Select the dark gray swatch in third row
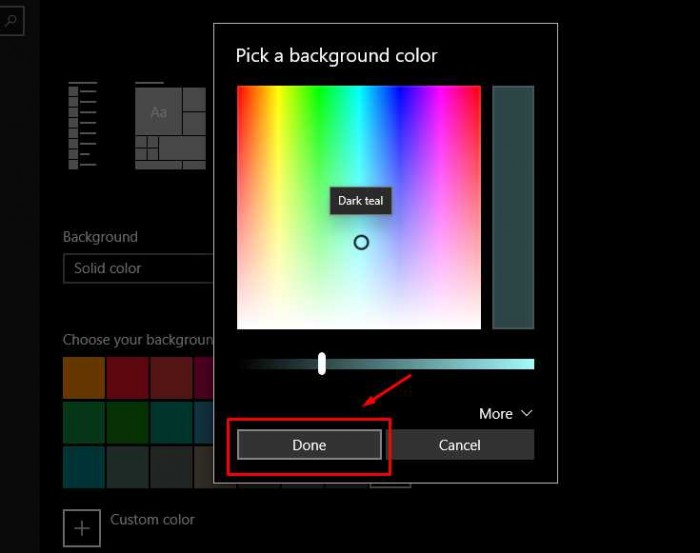This screenshot has width=700, height=553. pos(171,466)
